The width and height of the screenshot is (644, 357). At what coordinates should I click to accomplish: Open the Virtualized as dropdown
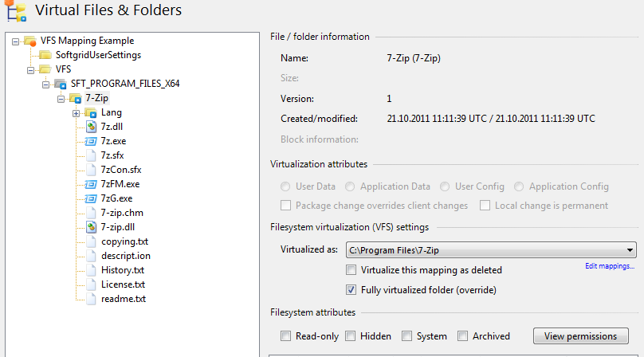(x=630, y=250)
